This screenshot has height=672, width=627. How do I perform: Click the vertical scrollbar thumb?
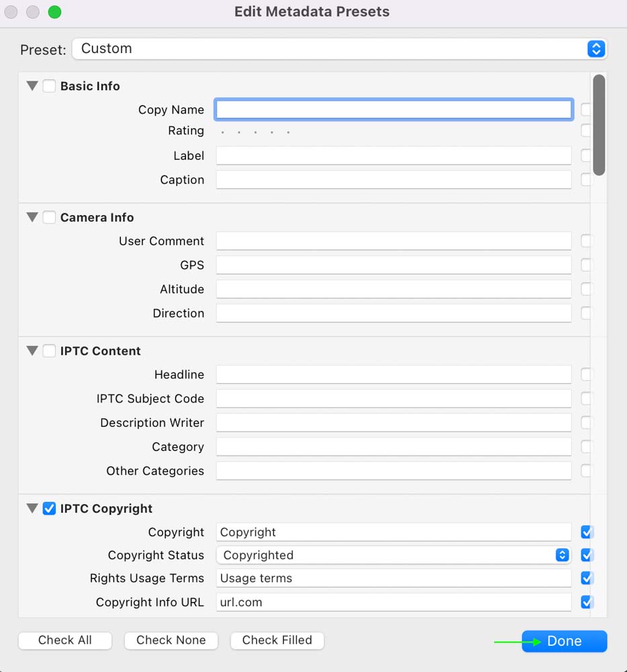[x=599, y=125]
